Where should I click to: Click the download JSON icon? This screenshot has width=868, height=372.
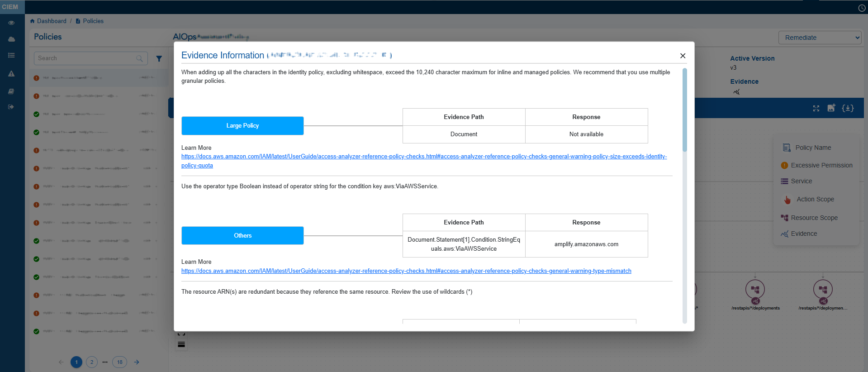[x=848, y=108]
